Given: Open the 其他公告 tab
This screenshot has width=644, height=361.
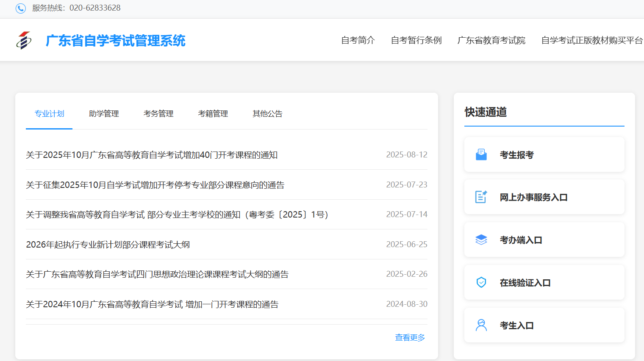Looking at the screenshot, I should (267, 113).
